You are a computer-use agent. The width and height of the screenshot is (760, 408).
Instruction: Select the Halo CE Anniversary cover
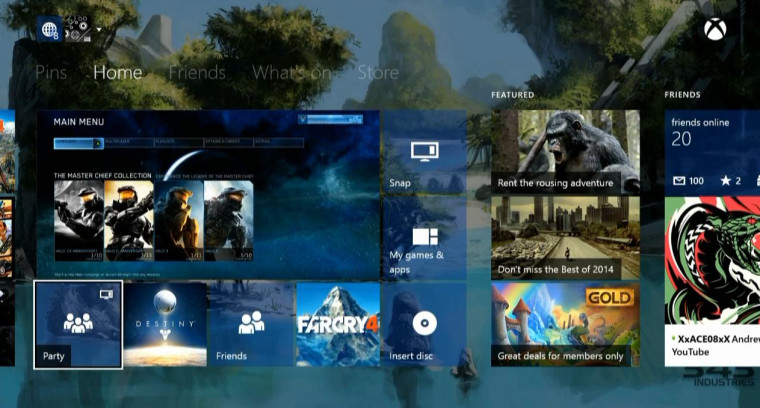pyautogui.click(x=79, y=221)
